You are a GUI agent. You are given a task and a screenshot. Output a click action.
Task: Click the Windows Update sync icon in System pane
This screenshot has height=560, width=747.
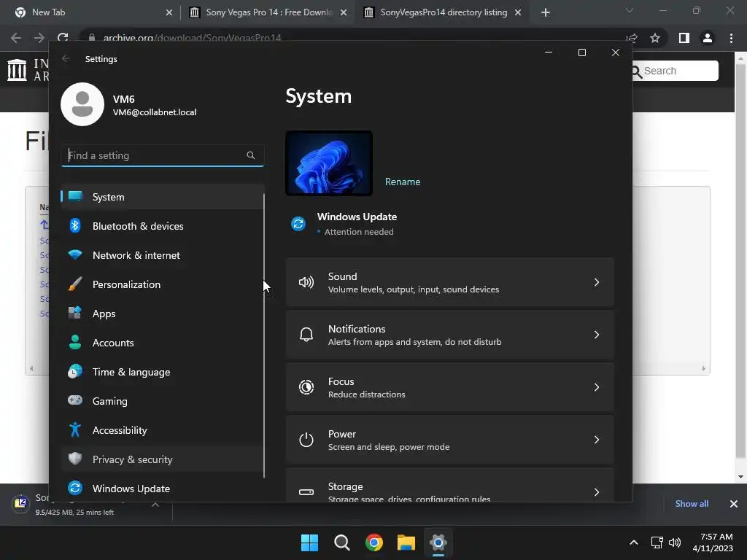[x=298, y=223]
